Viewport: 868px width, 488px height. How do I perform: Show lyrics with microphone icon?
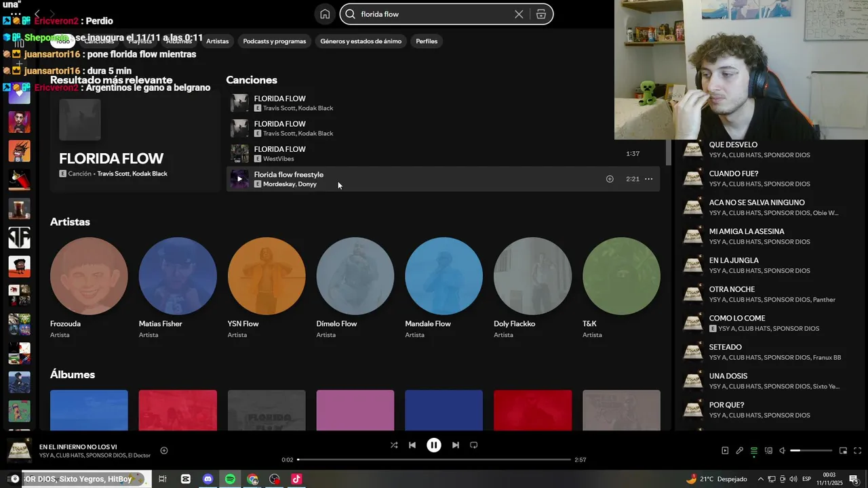(739, 451)
